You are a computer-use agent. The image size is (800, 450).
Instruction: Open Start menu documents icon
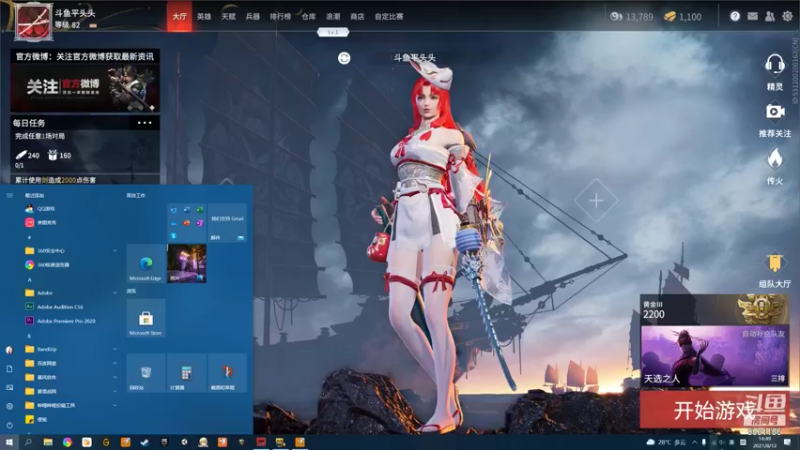(9, 368)
